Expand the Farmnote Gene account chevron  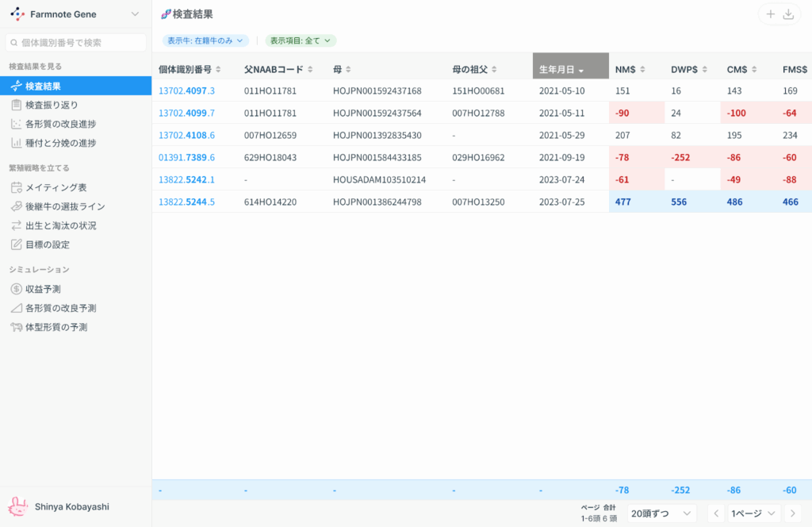click(x=134, y=14)
